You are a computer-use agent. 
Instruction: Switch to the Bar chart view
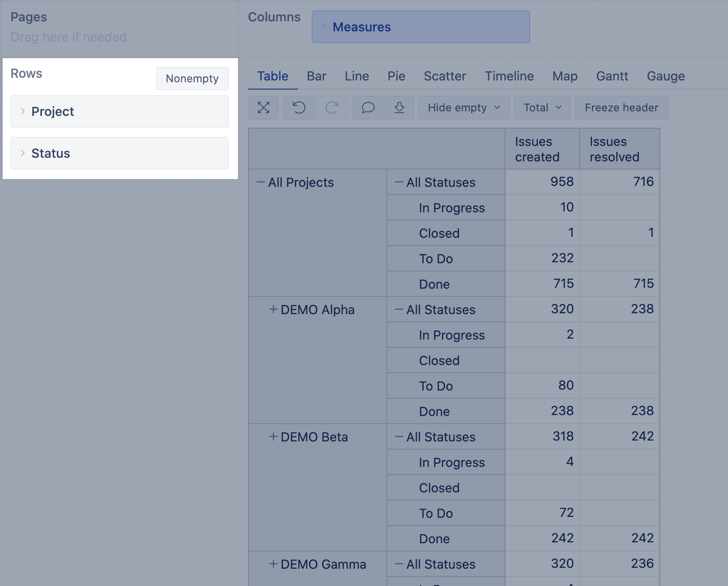click(316, 76)
